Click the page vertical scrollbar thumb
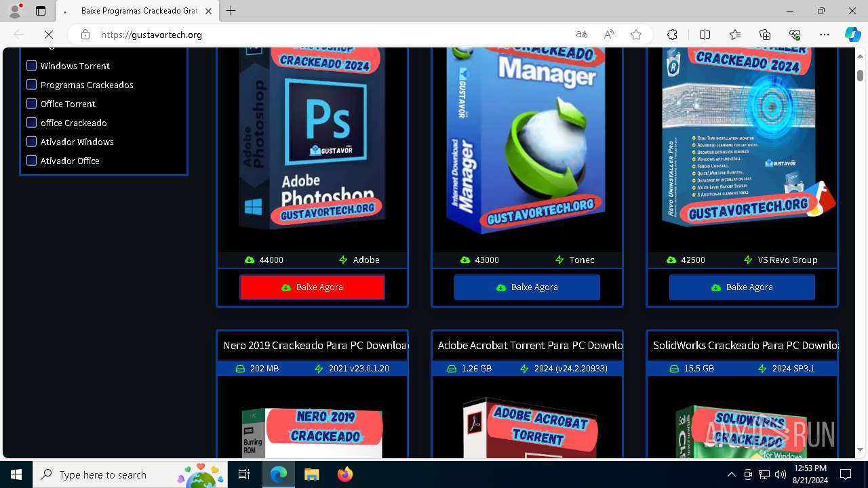The width and height of the screenshot is (868, 488). pos(860,75)
